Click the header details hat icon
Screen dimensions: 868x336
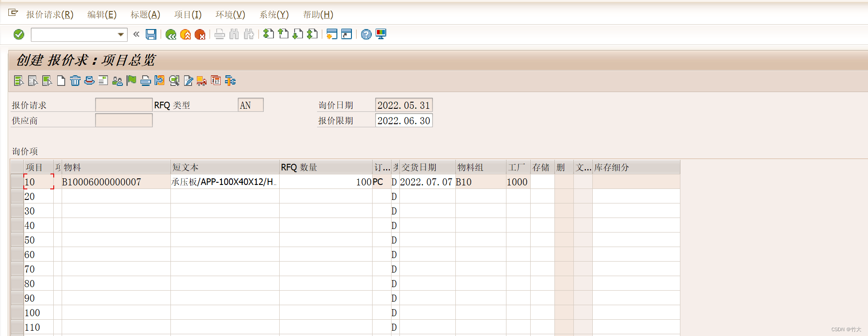[x=89, y=81]
